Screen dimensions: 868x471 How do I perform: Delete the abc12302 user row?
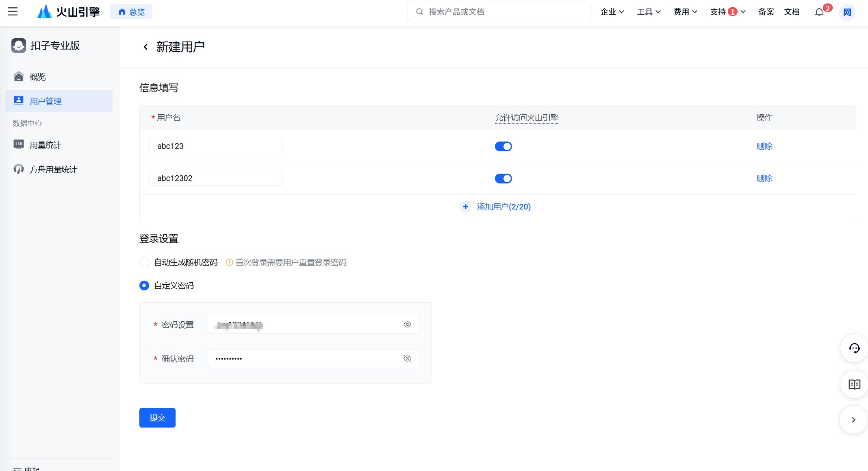764,178
